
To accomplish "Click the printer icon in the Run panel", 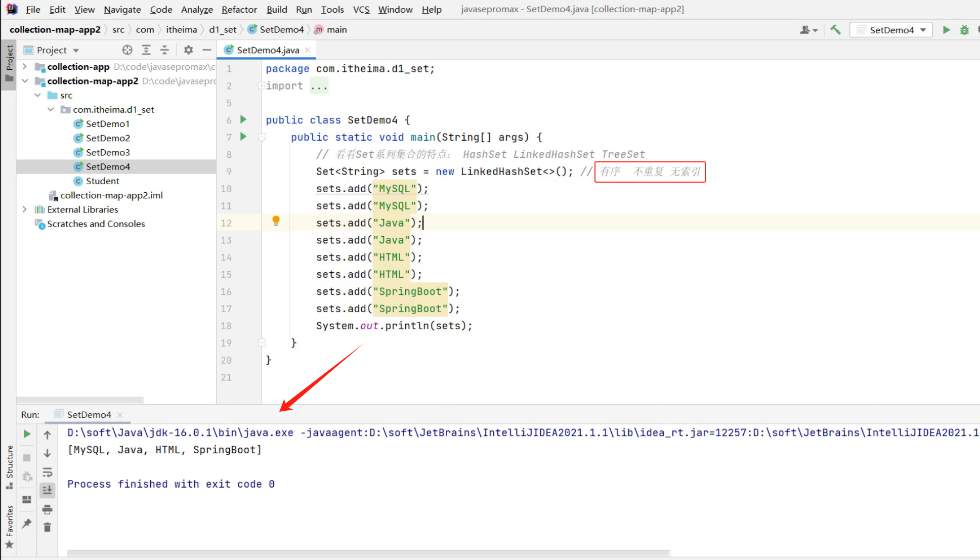I will coord(47,509).
